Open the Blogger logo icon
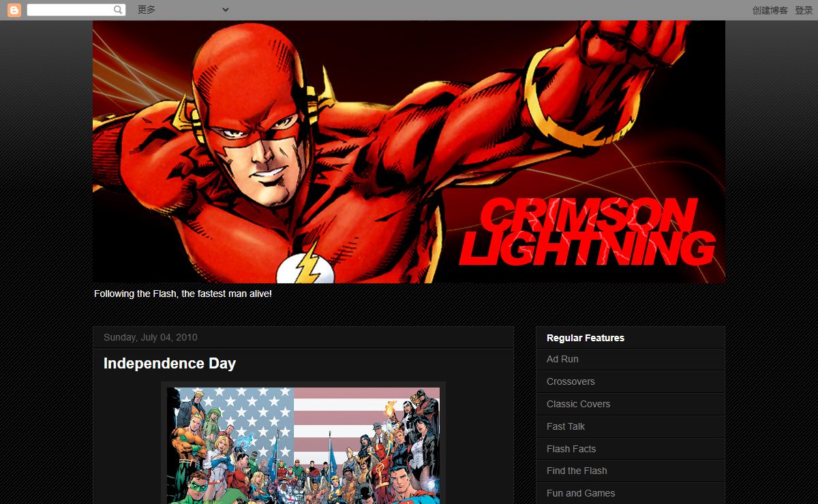Viewport: 818px width, 504px height. click(14, 10)
